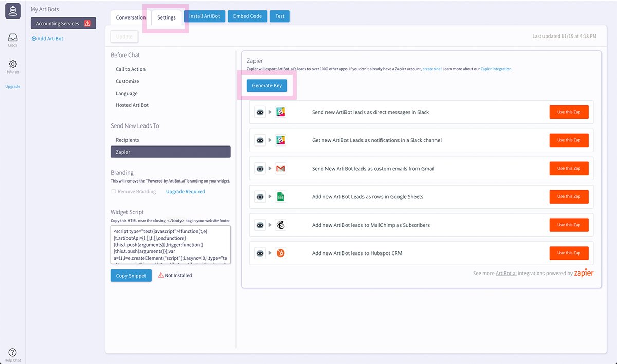Viewport: 617px width, 364px height.
Task: Click the Google Sheets icon in zap row
Action: 280,197
